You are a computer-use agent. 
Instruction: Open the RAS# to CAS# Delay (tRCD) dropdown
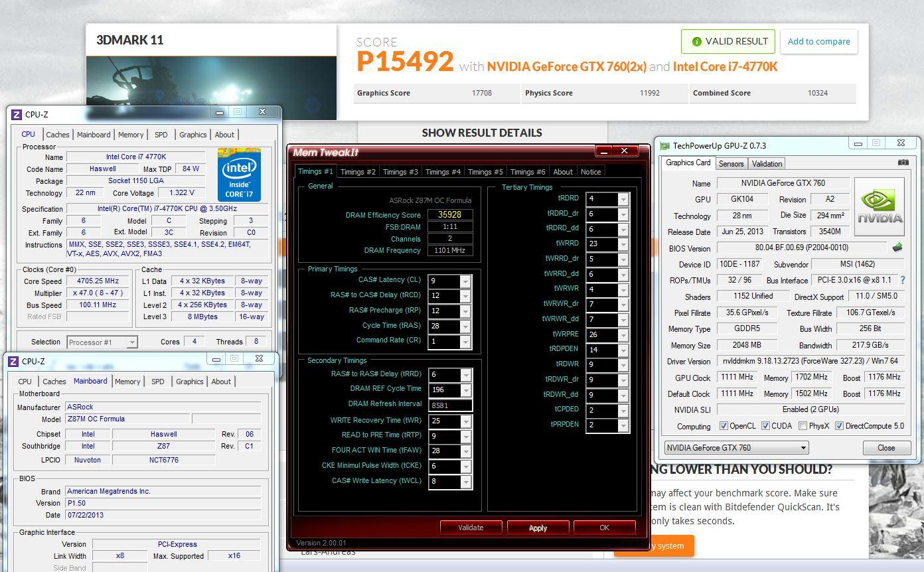465,296
